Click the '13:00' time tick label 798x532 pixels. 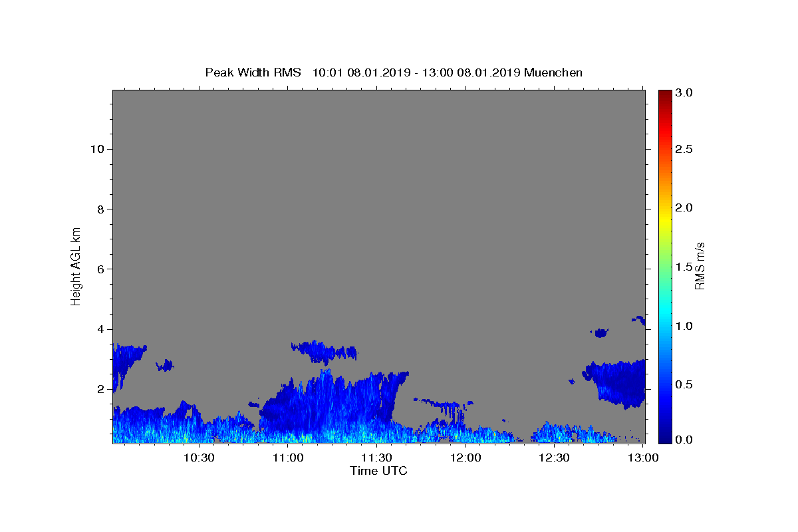pyautogui.click(x=643, y=458)
